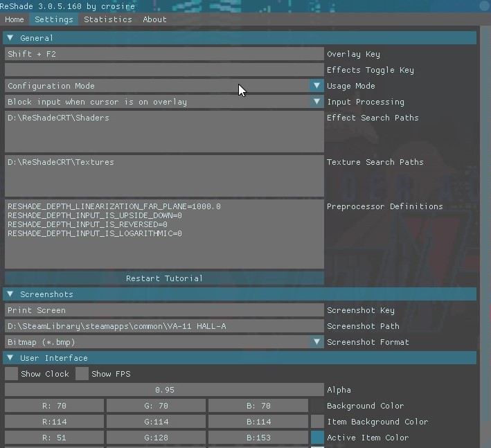
Task: Collapse the General section triangle
Action: [x=10, y=38]
